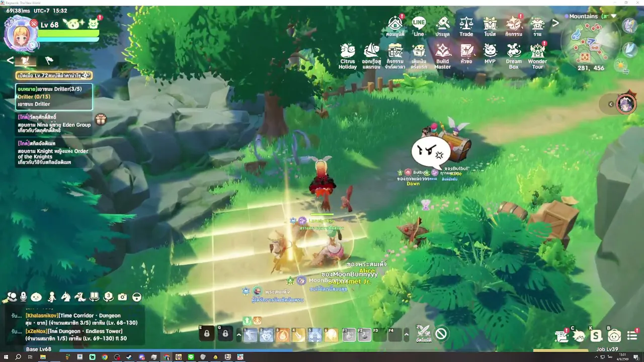This screenshot has height=362, width=644.
Task: Open the character menu icon C
Action: (x=579, y=336)
